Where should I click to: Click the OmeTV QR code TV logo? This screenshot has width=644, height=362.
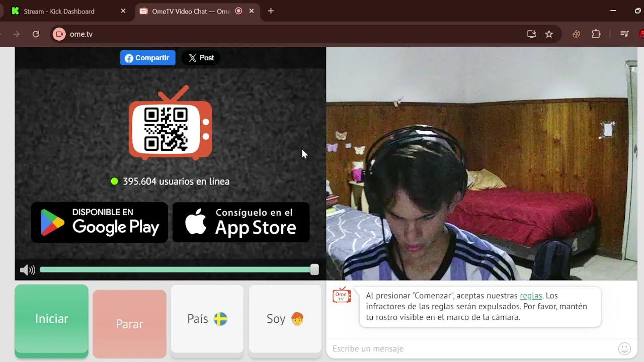pos(171,123)
